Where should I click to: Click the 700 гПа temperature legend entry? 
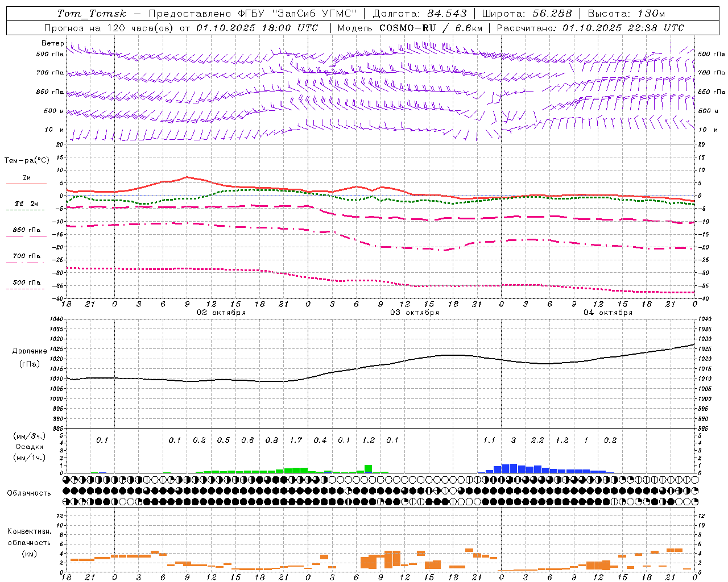point(26,257)
